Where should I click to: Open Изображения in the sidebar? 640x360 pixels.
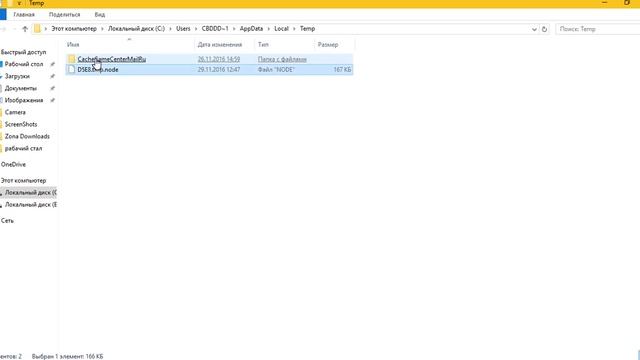tap(24, 100)
